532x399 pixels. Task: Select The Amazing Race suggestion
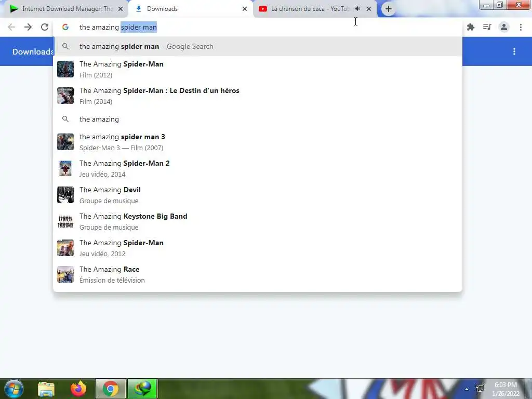click(258, 274)
